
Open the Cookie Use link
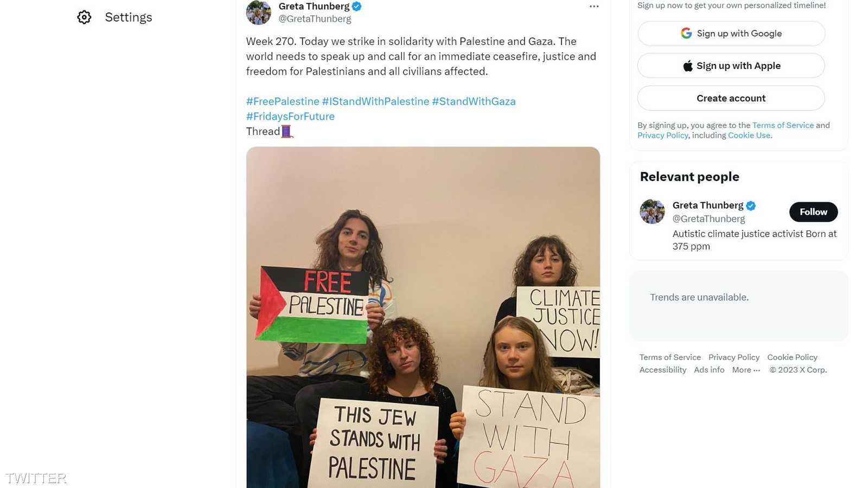(x=749, y=136)
